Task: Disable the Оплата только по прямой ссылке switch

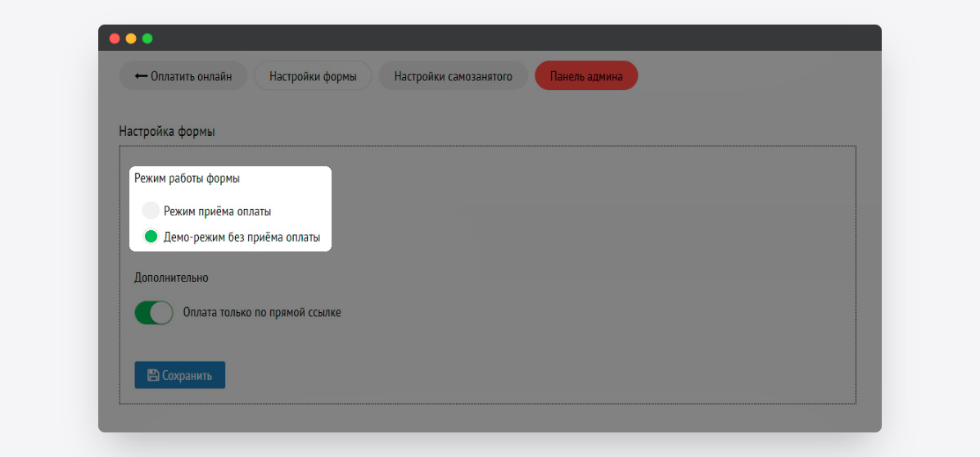Action: tap(154, 312)
